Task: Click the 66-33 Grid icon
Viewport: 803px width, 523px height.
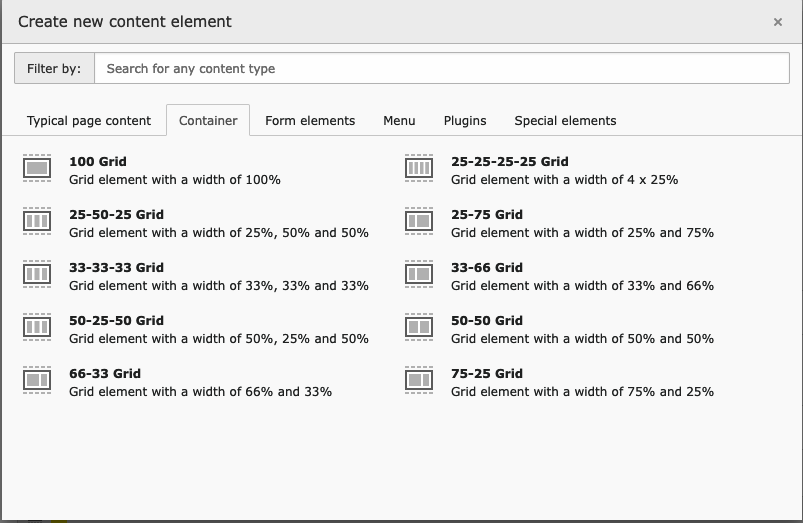Action: click(37, 380)
